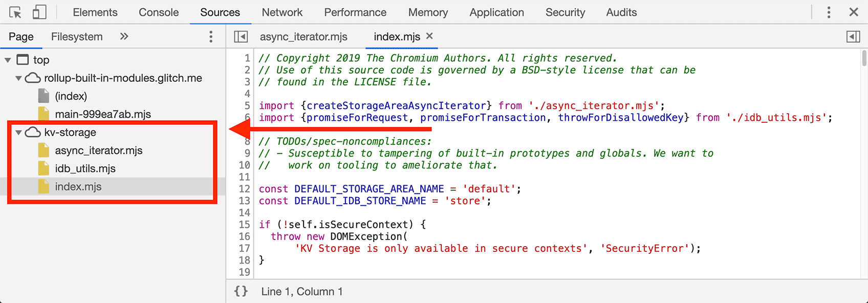
Task: Switch to the Network tab
Action: click(282, 12)
